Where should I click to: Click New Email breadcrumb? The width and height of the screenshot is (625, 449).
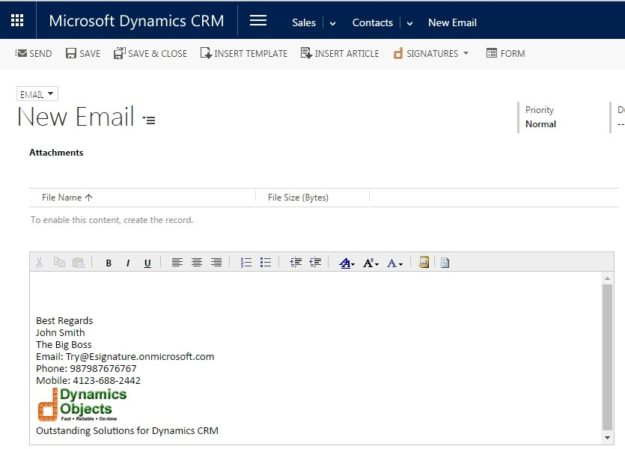point(452,23)
